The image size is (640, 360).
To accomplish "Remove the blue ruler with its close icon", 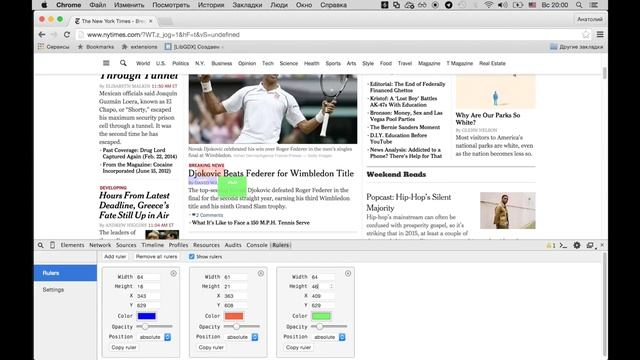I will coord(173,273).
